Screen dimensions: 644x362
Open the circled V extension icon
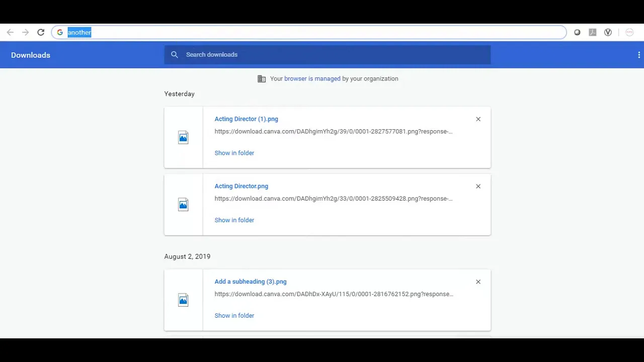[x=608, y=32]
